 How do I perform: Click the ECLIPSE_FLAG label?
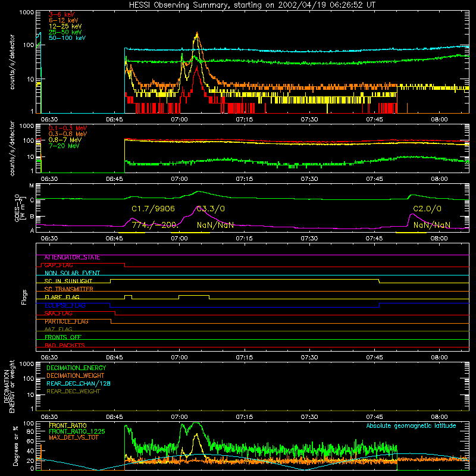[65, 305]
